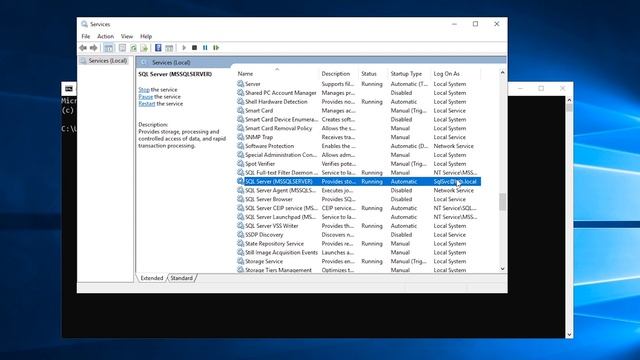The width and height of the screenshot is (640, 360).
Task: Click the Pause the service link
Action: [145, 97]
